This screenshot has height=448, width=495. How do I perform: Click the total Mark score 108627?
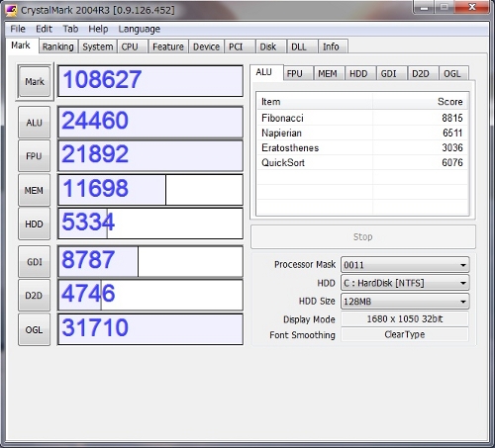(x=150, y=81)
